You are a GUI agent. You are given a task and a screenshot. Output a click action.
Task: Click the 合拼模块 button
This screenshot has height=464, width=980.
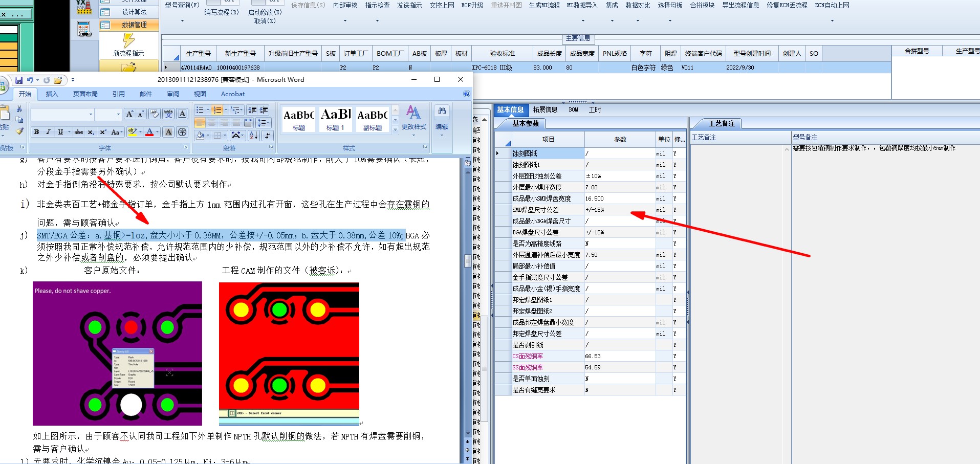702,5
